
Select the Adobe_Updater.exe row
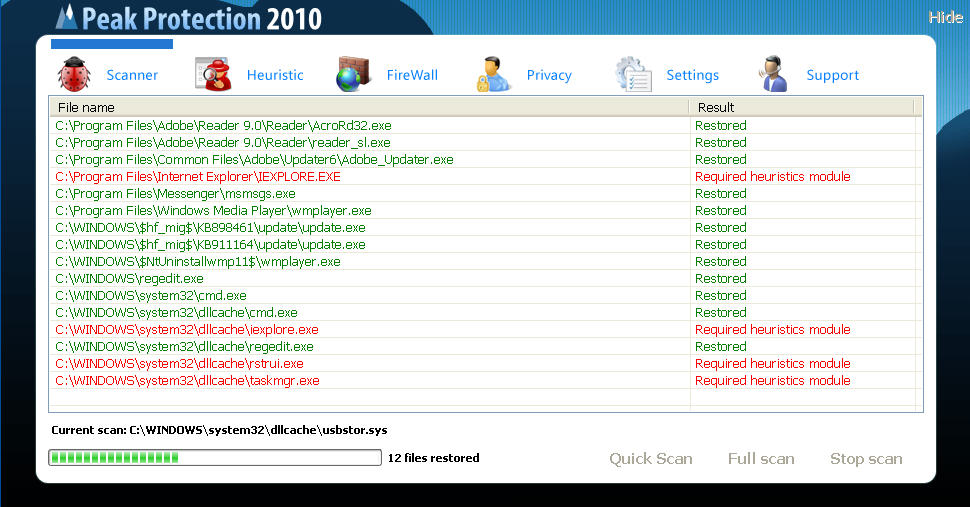pyautogui.click(x=486, y=160)
